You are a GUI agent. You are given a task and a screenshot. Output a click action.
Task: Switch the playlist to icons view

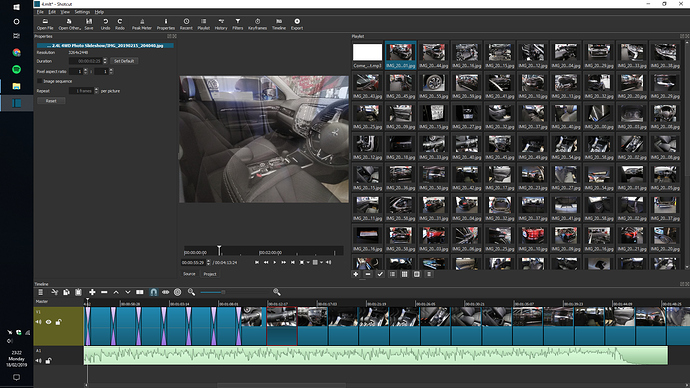pos(417,274)
